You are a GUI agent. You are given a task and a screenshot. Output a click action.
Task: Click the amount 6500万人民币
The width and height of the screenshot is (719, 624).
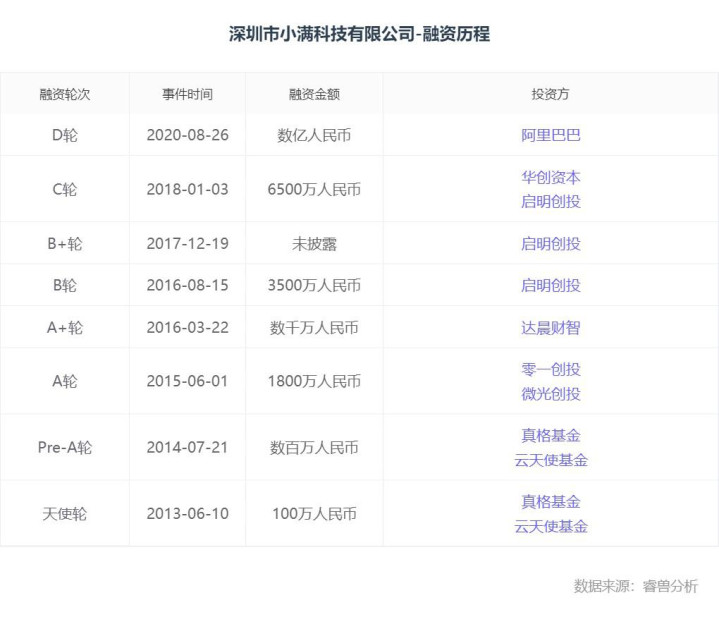314,189
